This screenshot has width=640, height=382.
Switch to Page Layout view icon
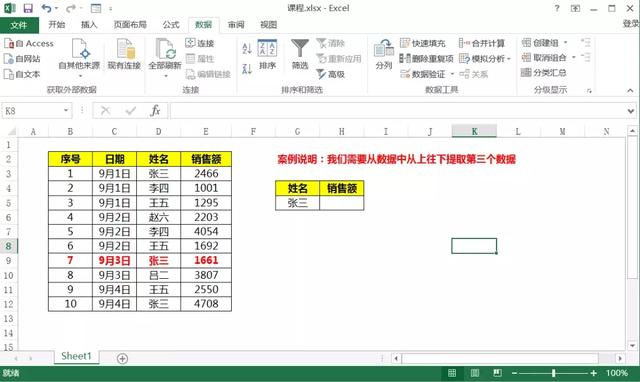click(475, 373)
